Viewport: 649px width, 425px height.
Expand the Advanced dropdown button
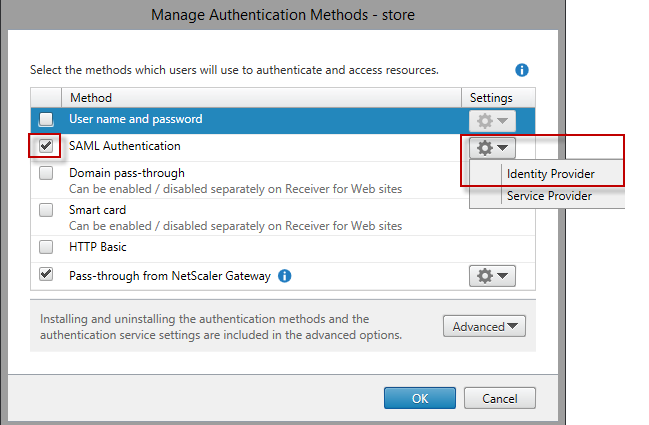point(484,326)
